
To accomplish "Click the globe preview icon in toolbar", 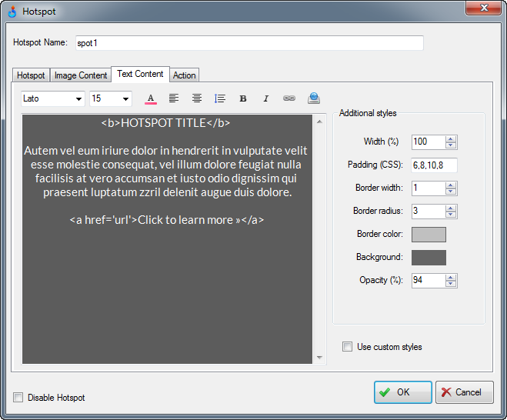I will (x=314, y=98).
